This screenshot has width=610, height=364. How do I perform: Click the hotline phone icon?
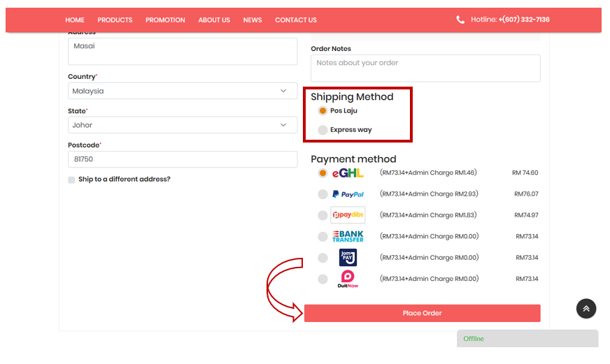pos(460,20)
